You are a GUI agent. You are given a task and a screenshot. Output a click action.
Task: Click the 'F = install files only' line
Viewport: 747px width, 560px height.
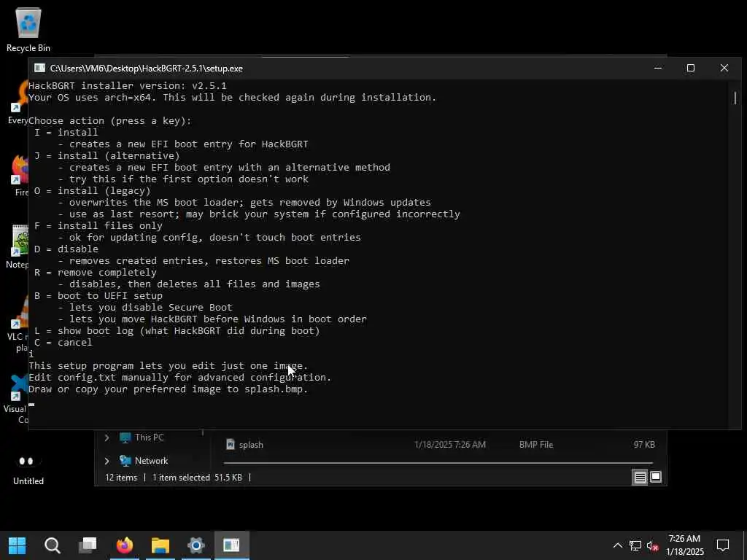(x=98, y=226)
